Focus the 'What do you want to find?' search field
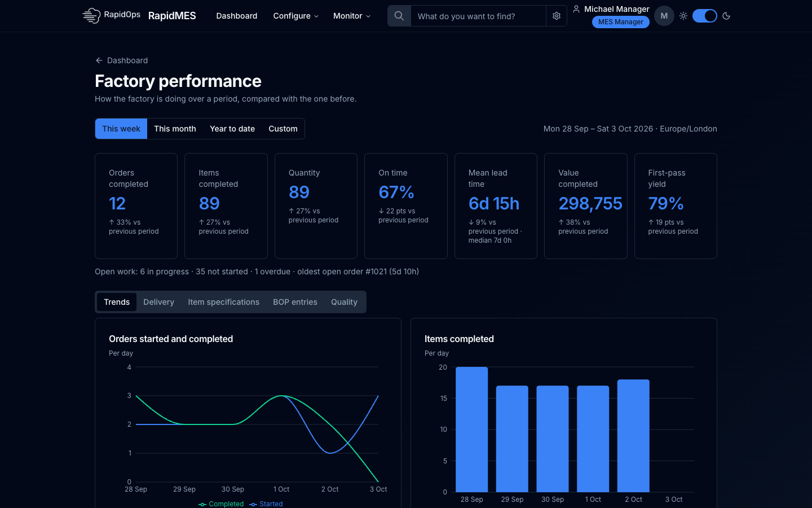Image resolution: width=812 pixels, height=508 pixels. [x=478, y=16]
